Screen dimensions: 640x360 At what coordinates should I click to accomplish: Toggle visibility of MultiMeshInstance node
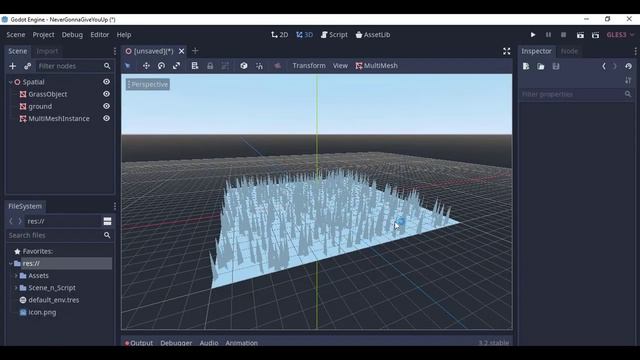coord(107,118)
